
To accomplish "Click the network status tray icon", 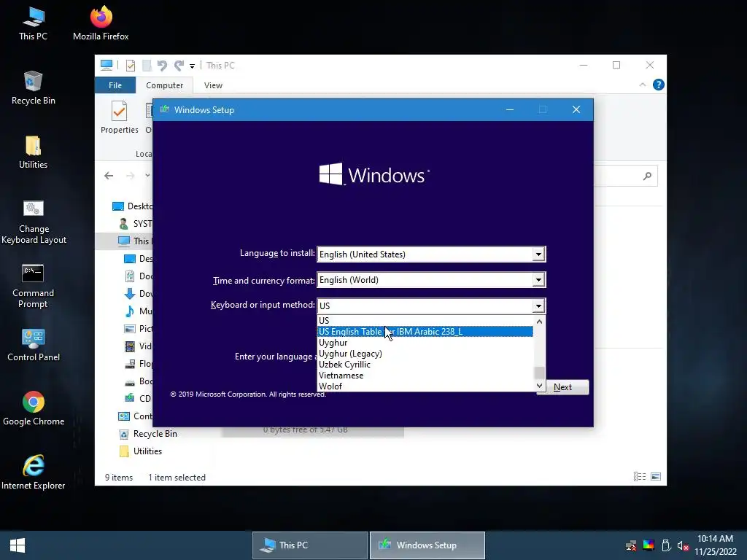I will (631, 545).
